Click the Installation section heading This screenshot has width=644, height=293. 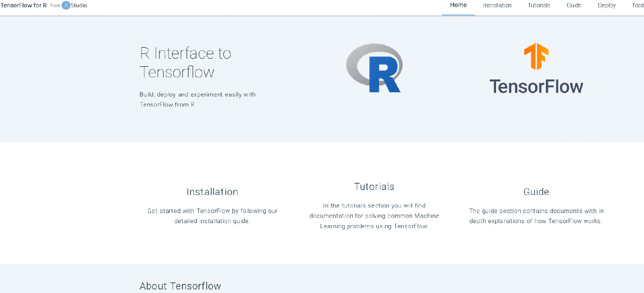click(212, 191)
